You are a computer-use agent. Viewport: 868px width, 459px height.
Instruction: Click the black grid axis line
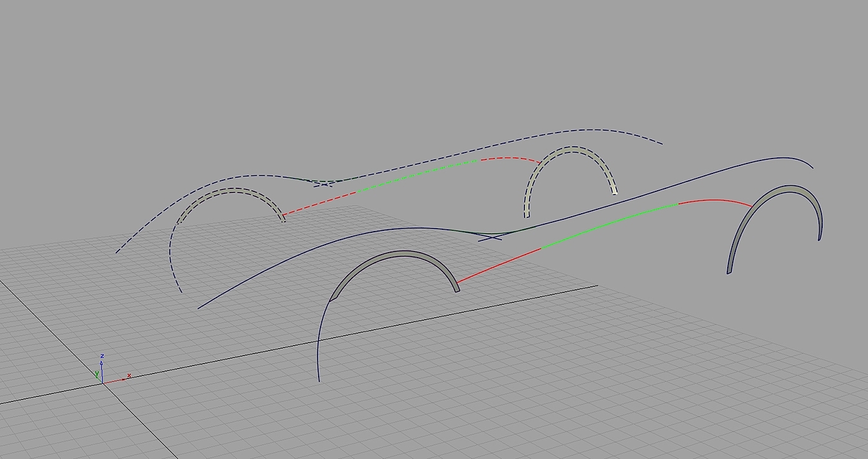[298, 345]
